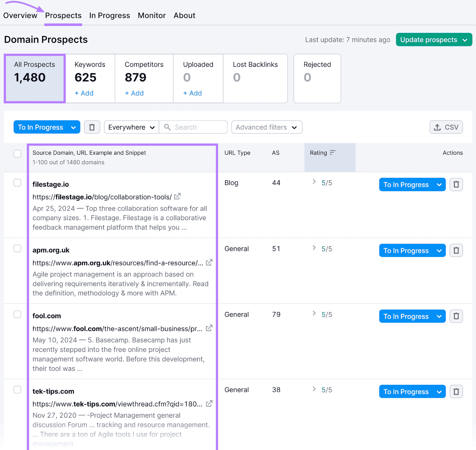Open the external link for filestage.io article
The height and width of the screenshot is (450, 476).
click(178, 197)
